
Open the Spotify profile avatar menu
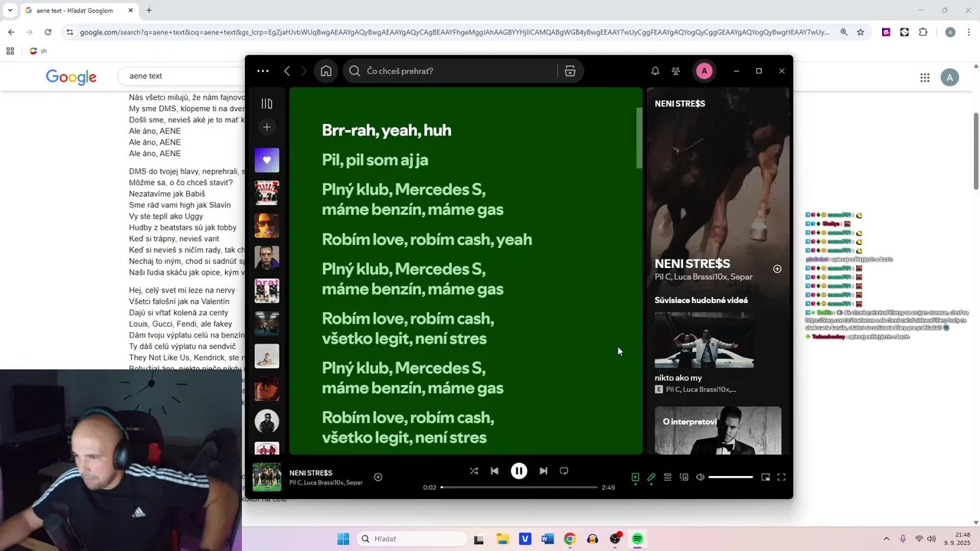click(x=704, y=71)
